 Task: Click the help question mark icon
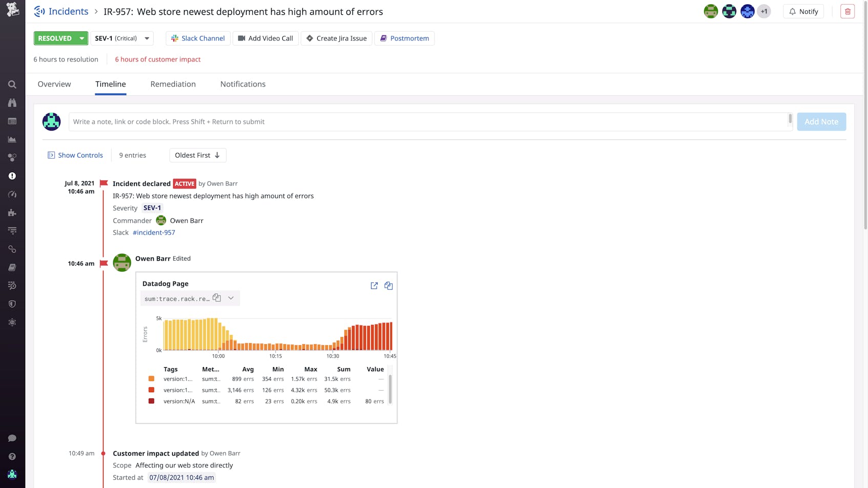click(12, 456)
